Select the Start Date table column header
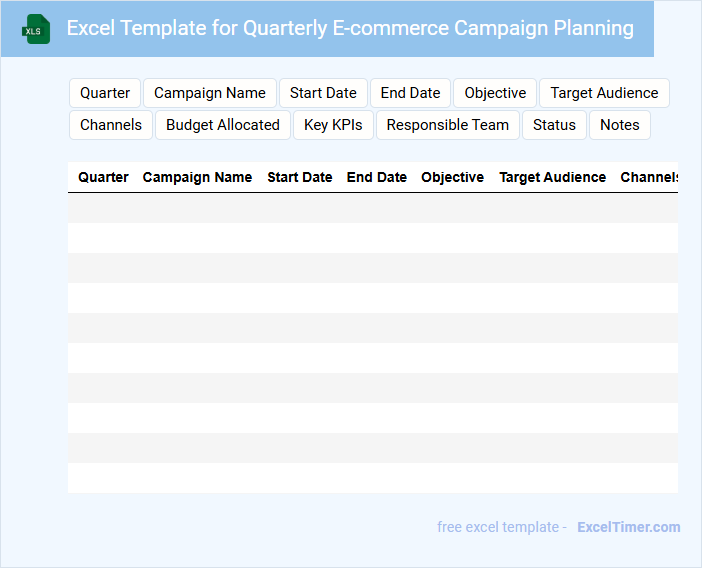Screen dimensions: 702x568 pyautogui.click(x=299, y=177)
